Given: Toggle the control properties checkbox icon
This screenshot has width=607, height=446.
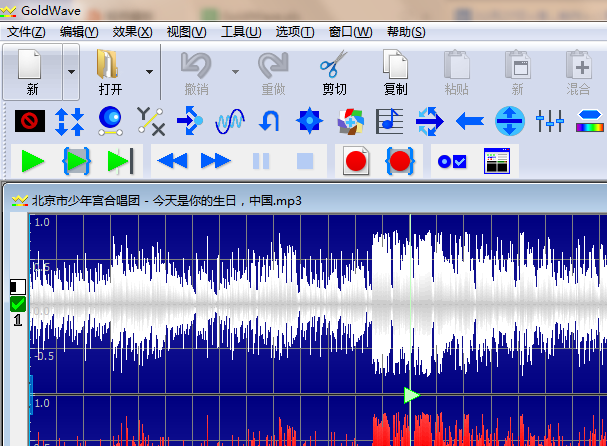Looking at the screenshot, I should [452, 161].
